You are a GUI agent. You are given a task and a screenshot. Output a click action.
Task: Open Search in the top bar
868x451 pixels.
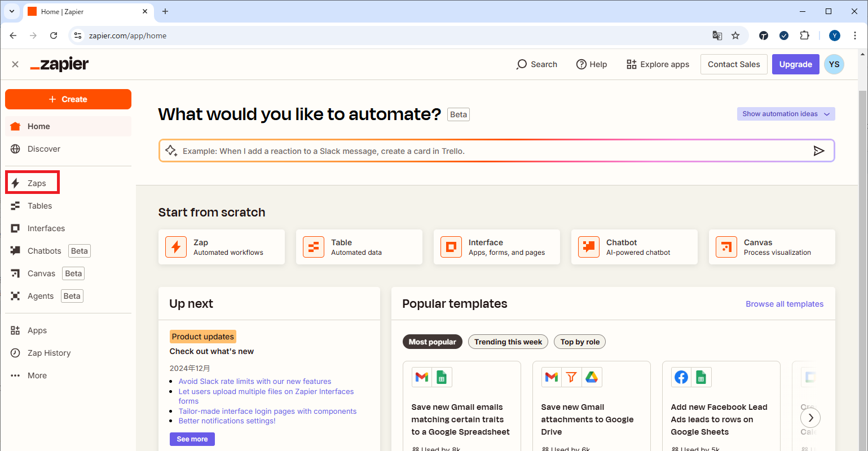[536, 64]
